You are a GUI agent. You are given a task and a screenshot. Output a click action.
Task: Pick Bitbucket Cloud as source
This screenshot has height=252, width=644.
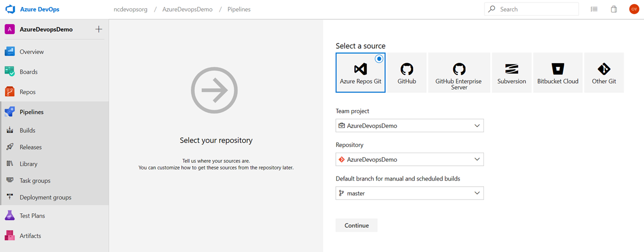(558, 72)
